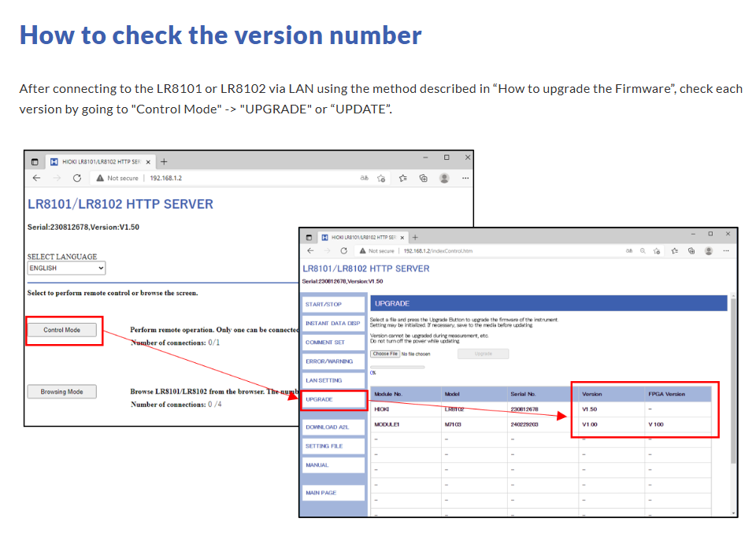Click the read aloud icon in the back browser window
The height and width of the screenshot is (537, 756).
coord(364,178)
